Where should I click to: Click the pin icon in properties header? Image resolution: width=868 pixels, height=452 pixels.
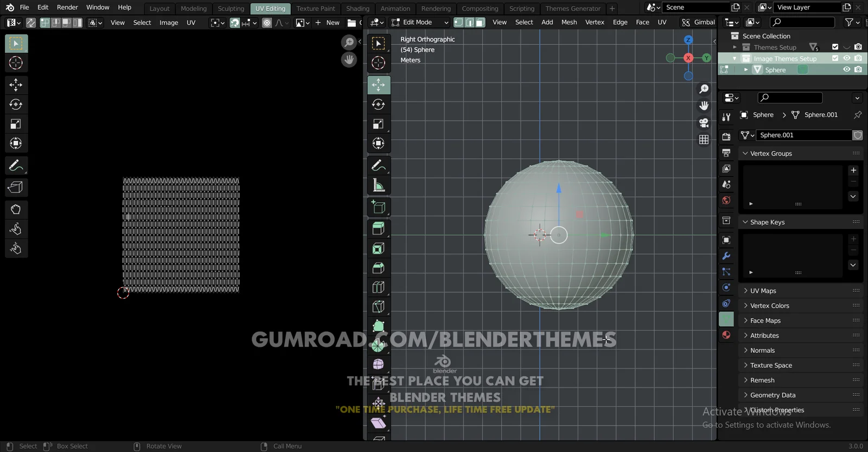[x=858, y=115]
